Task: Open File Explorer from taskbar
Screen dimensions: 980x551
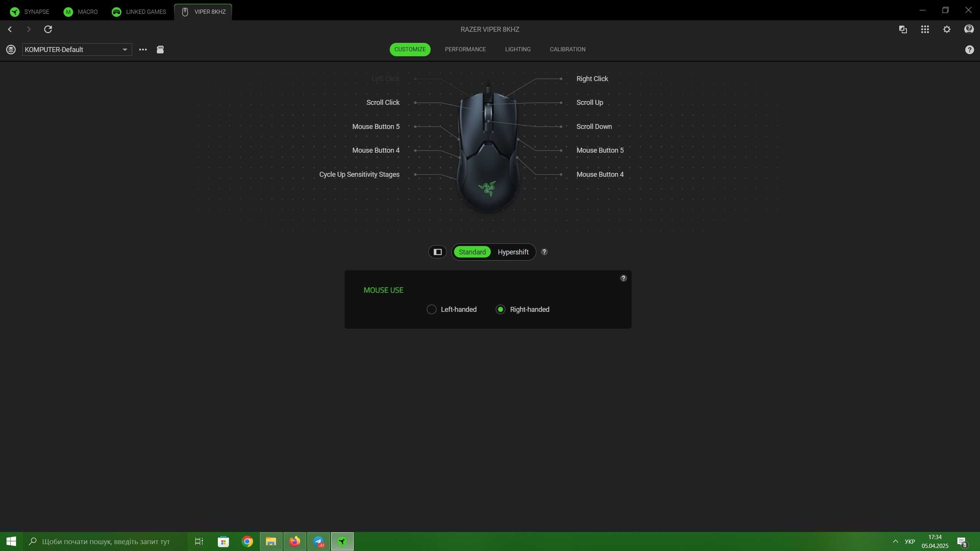Action: pyautogui.click(x=271, y=541)
